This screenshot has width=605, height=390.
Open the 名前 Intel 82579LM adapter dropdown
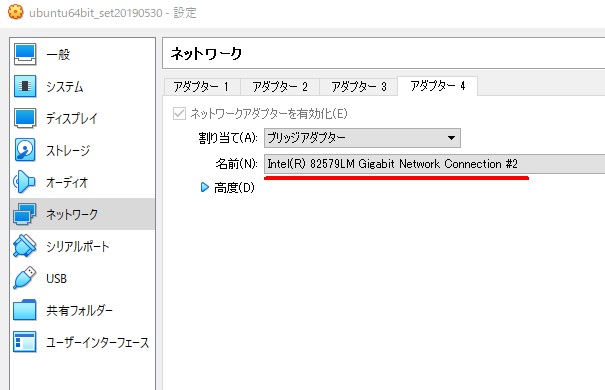click(x=434, y=164)
